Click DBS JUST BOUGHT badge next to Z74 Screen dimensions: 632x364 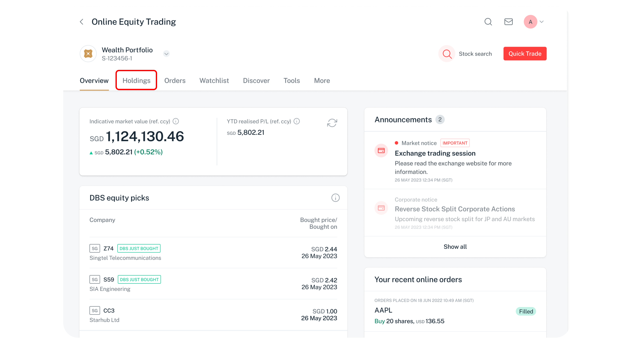click(139, 248)
